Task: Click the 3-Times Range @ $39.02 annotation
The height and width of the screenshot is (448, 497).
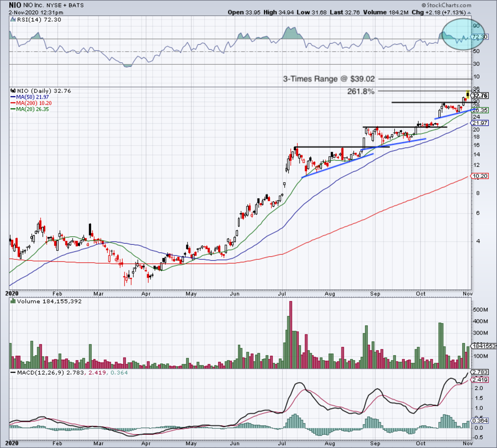Action: point(329,79)
